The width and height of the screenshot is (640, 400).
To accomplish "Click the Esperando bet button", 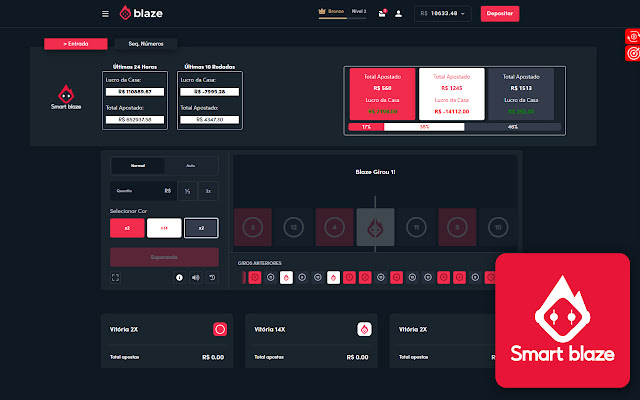I will 164,257.
